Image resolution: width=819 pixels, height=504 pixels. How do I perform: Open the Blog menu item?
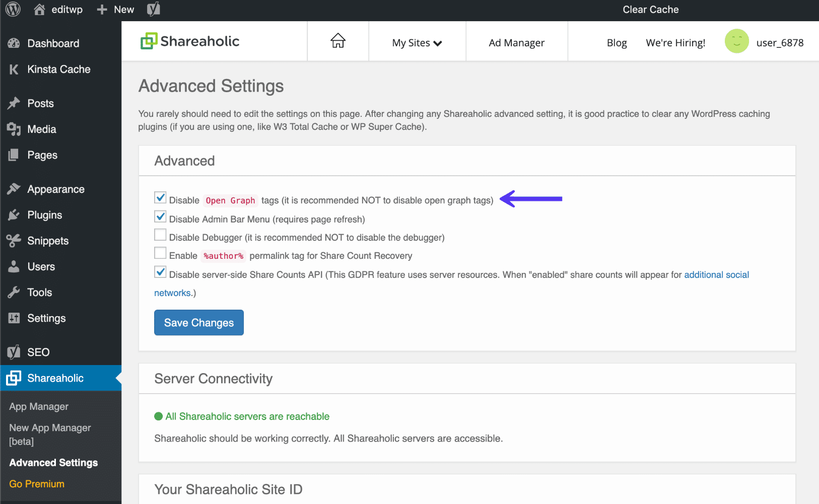(617, 43)
